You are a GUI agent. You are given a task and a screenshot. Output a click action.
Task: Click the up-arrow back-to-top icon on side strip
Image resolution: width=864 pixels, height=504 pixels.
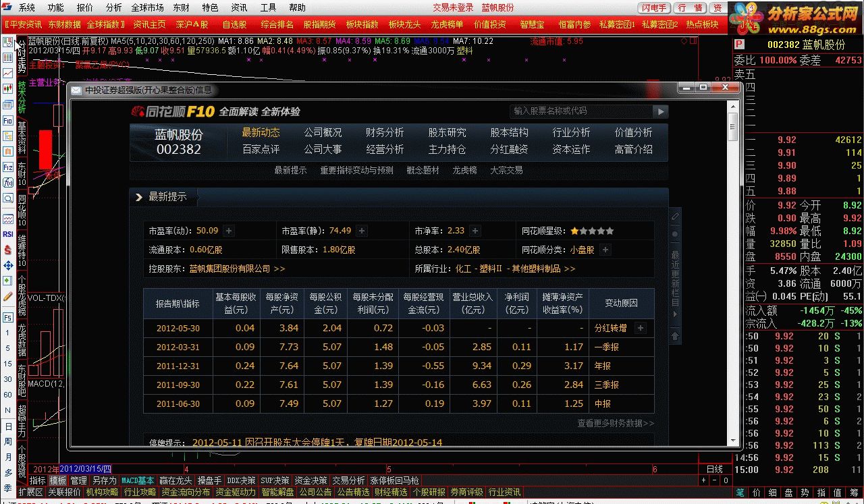tap(674, 335)
